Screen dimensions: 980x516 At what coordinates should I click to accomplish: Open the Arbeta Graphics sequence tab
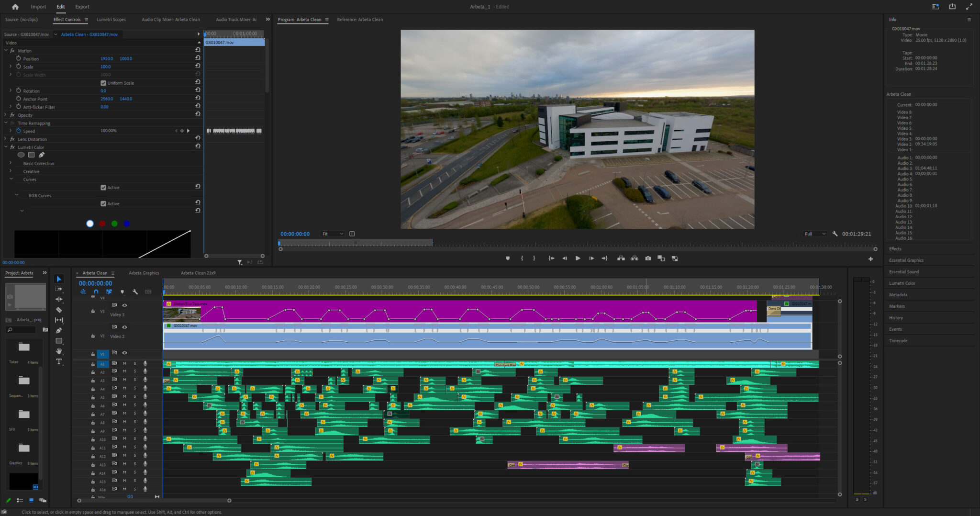144,273
